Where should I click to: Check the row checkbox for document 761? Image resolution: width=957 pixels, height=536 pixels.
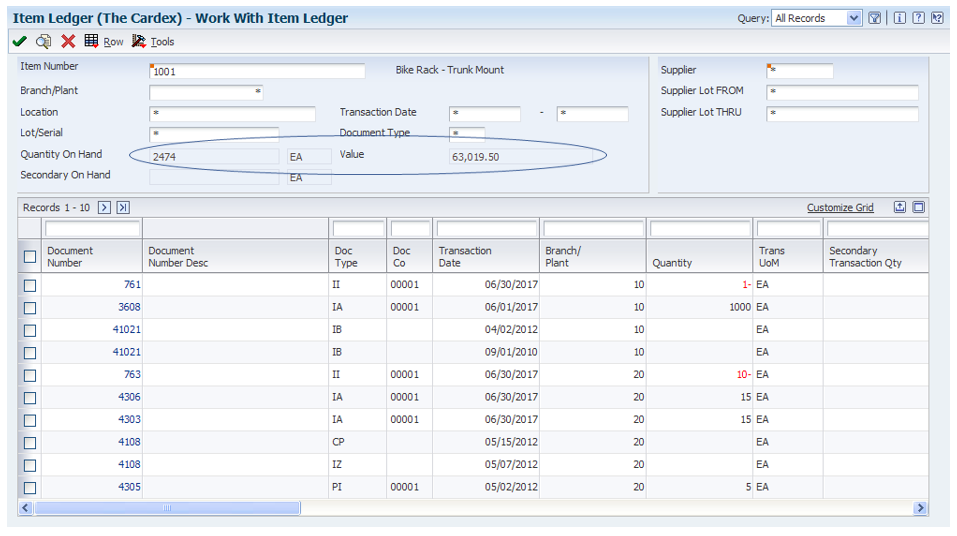[x=29, y=285]
